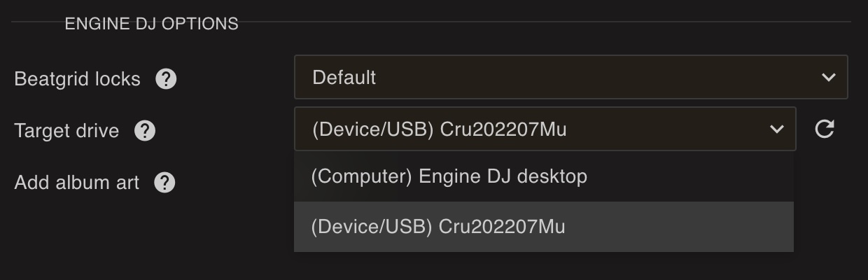
Task: Click the selected drive text in Target drive field
Action: coord(439,129)
